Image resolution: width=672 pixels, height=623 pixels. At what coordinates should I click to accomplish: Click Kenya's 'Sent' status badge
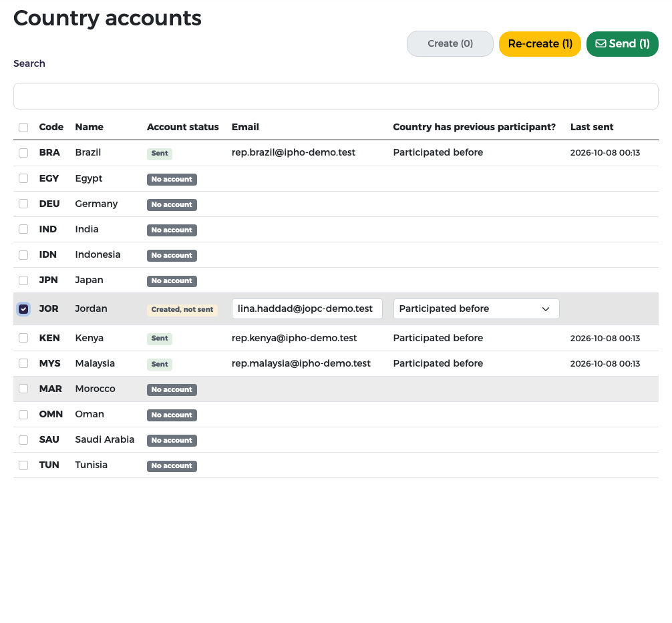[x=160, y=339]
